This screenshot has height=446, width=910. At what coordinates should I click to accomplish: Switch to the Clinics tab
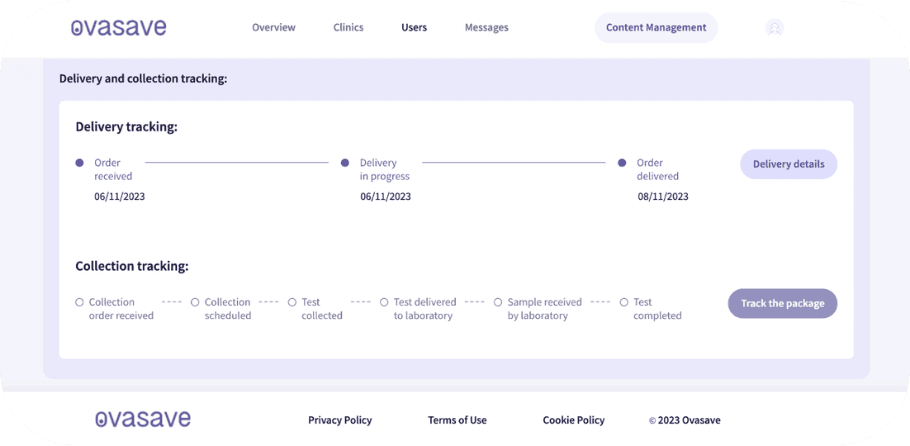348,28
